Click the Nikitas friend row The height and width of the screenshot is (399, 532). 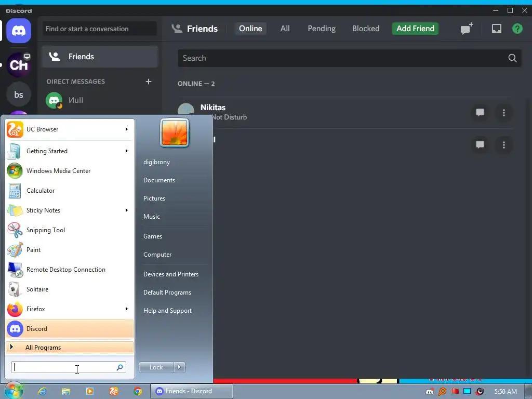(x=345, y=112)
